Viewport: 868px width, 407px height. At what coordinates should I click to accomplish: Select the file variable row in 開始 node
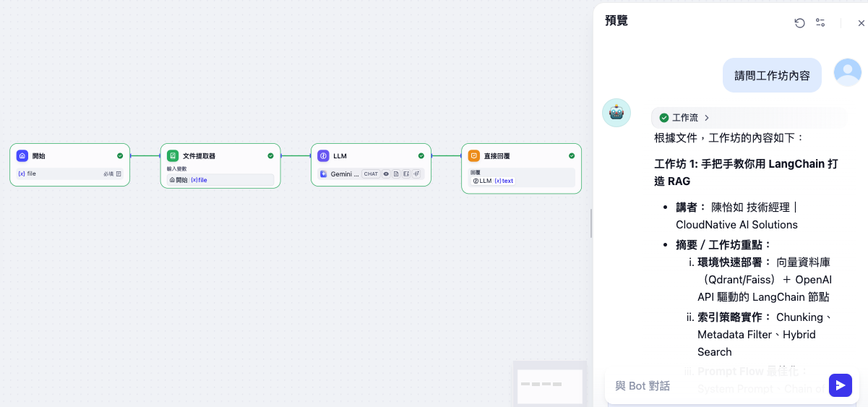[69, 173]
